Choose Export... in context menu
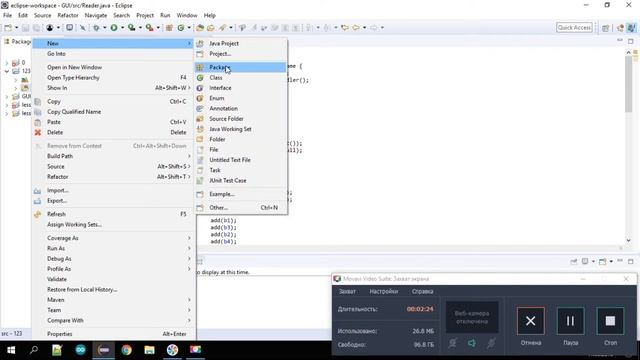This screenshot has width=640, height=360. (113, 200)
